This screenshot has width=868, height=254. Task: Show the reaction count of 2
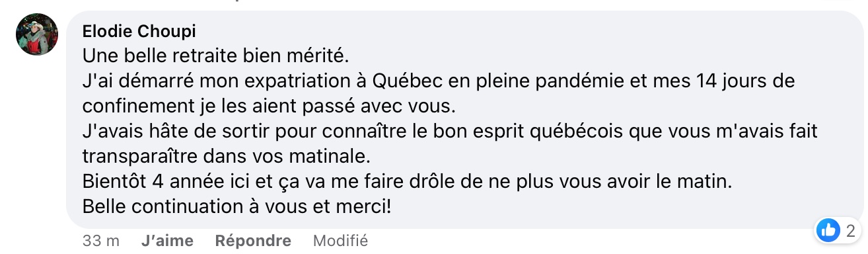click(x=850, y=231)
